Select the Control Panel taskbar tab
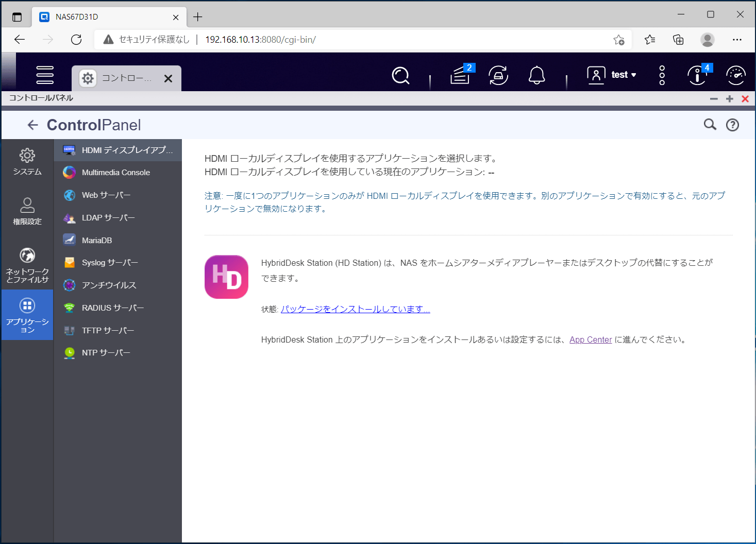 pyautogui.click(x=126, y=78)
